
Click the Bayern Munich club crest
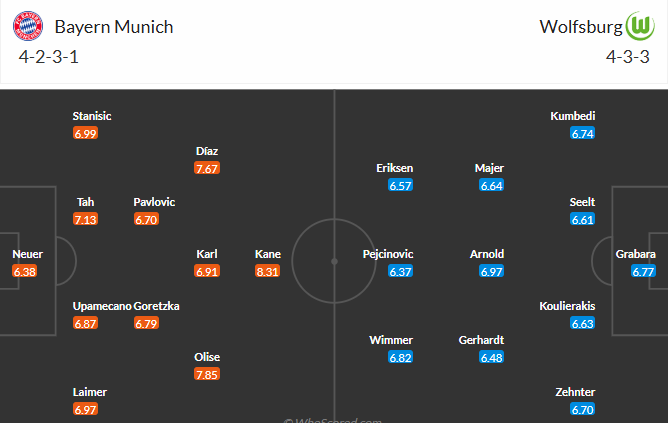pyautogui.click(x=30, y=26)
